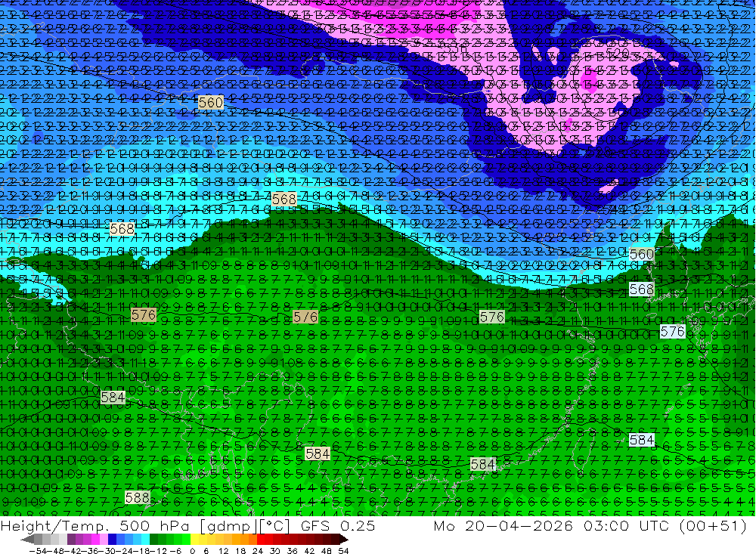This screenshot has width=756, height=554.
Task: Click the cyan swatch before -18 label
Action: click(145, 539)
